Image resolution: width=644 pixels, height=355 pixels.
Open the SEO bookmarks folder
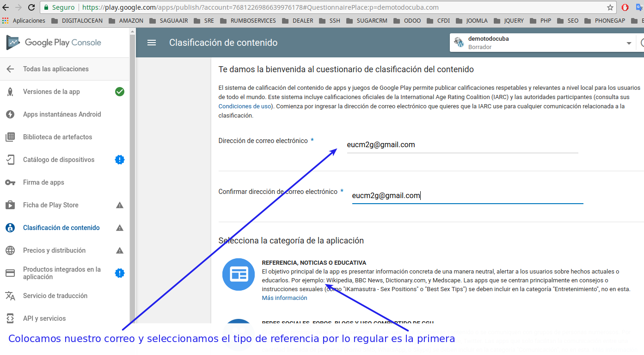point(568,21)
